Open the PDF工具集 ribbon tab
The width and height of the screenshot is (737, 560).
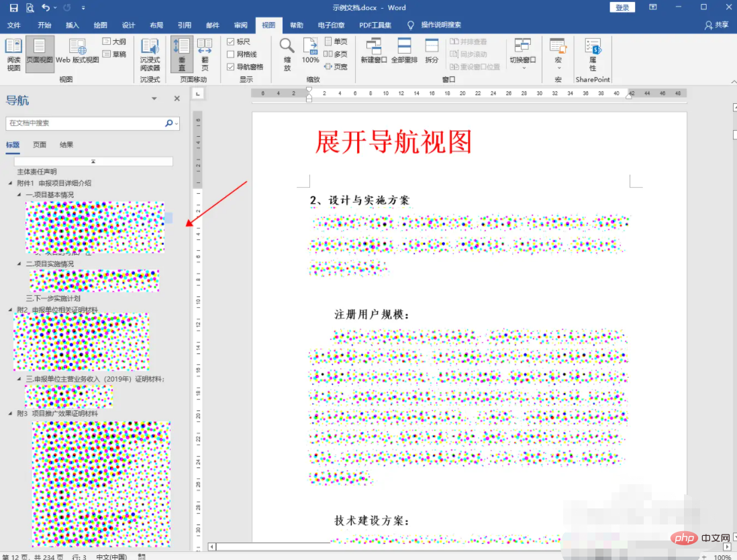click(x=375, y=25)
